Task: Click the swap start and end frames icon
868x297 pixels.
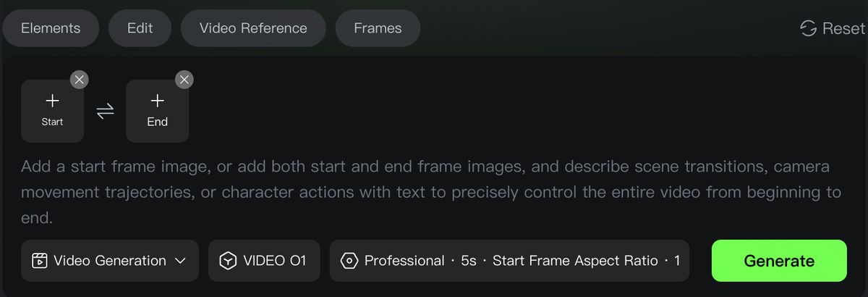Action: coord(105,111)
